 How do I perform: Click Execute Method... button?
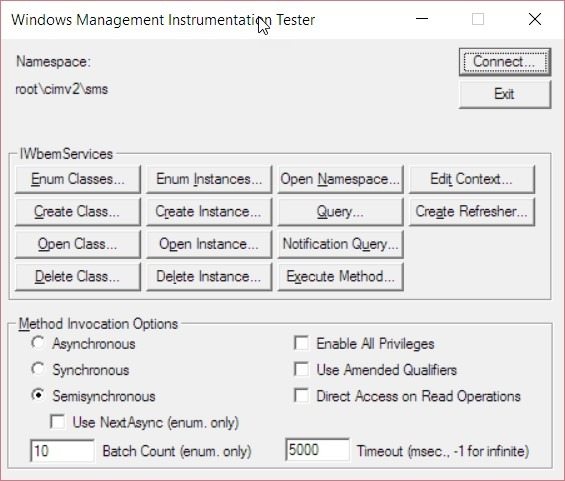tap(340, 277)
